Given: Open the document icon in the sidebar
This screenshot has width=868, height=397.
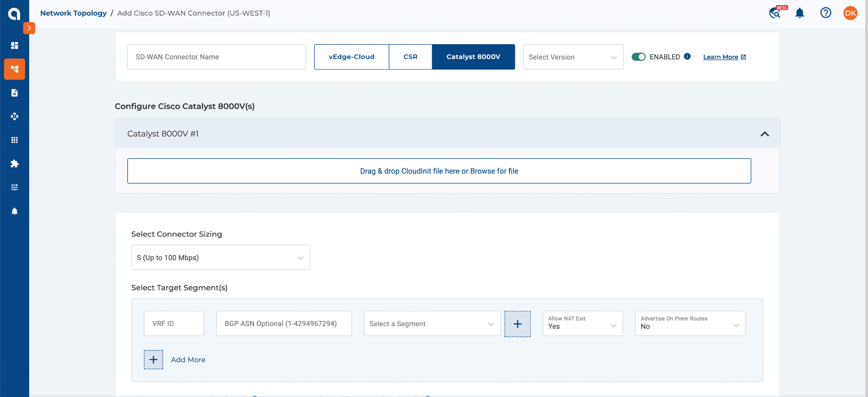Looking at the screenshot, I should coord(14,93).
